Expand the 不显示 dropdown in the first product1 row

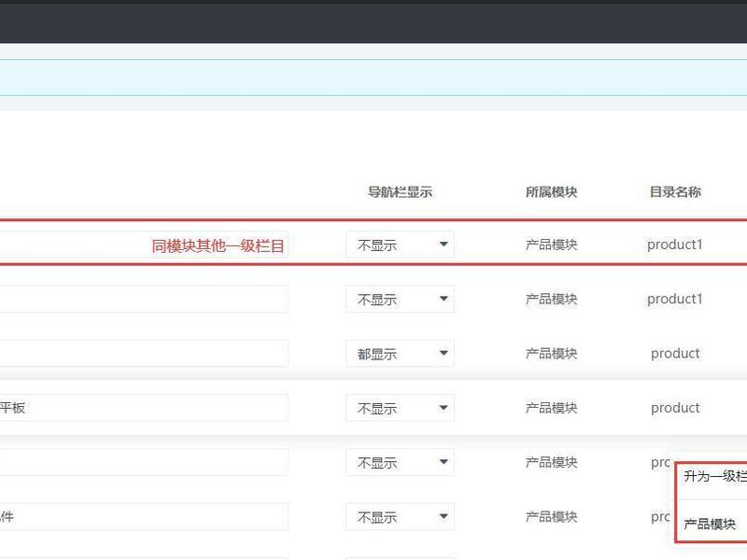tap(401, 245)
